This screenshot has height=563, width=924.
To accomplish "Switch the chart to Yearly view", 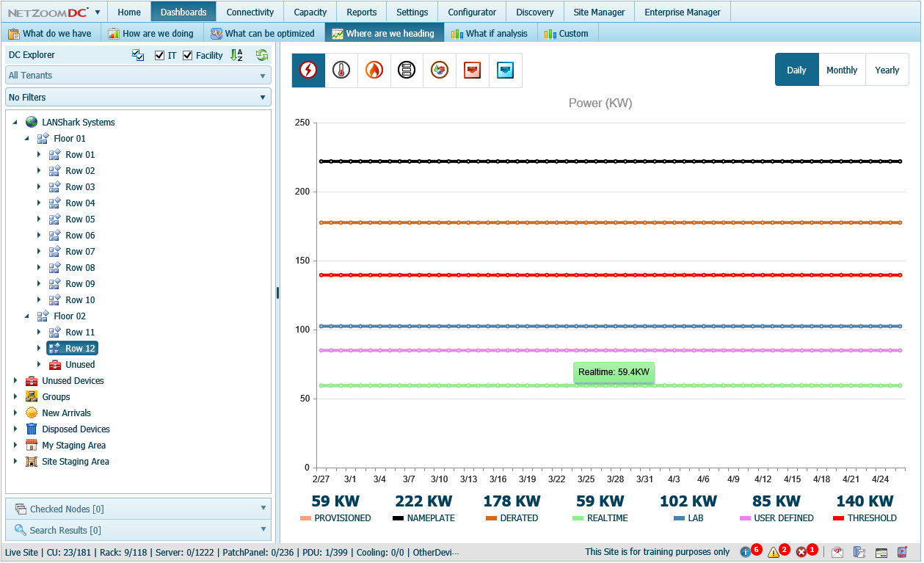I will pyautogui.click(x=887, y=70).
